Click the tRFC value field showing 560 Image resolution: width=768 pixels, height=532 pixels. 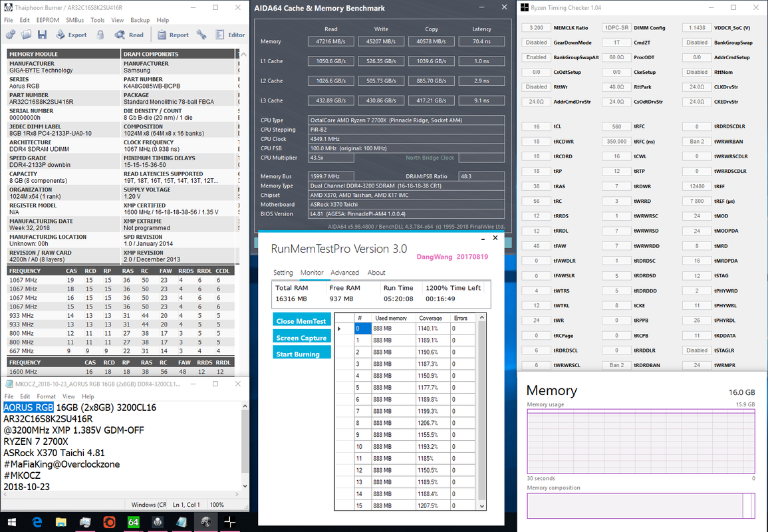616,126
